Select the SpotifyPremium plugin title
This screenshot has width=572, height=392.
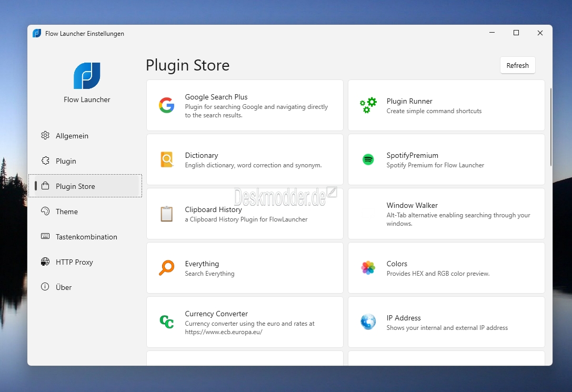point(412,155)
